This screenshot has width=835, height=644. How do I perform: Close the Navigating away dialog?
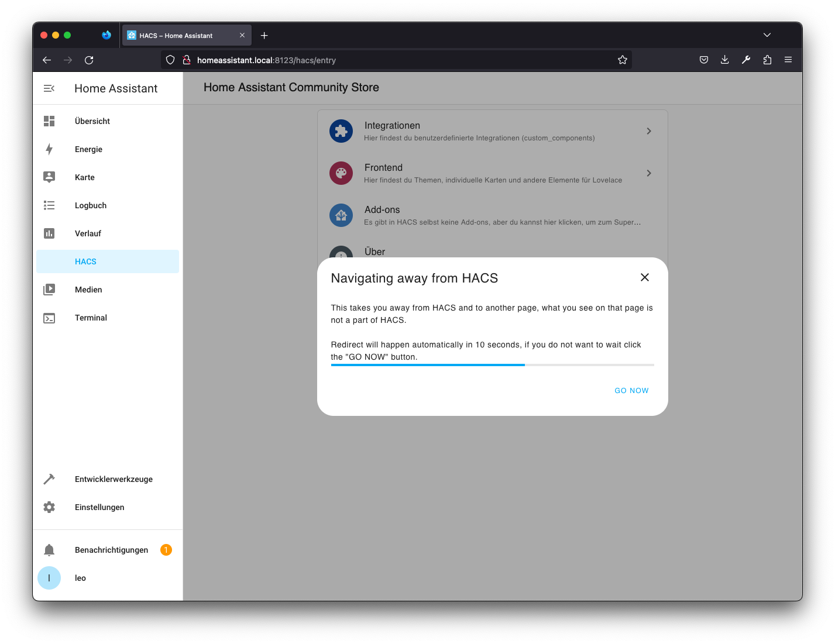click(645, 277)
